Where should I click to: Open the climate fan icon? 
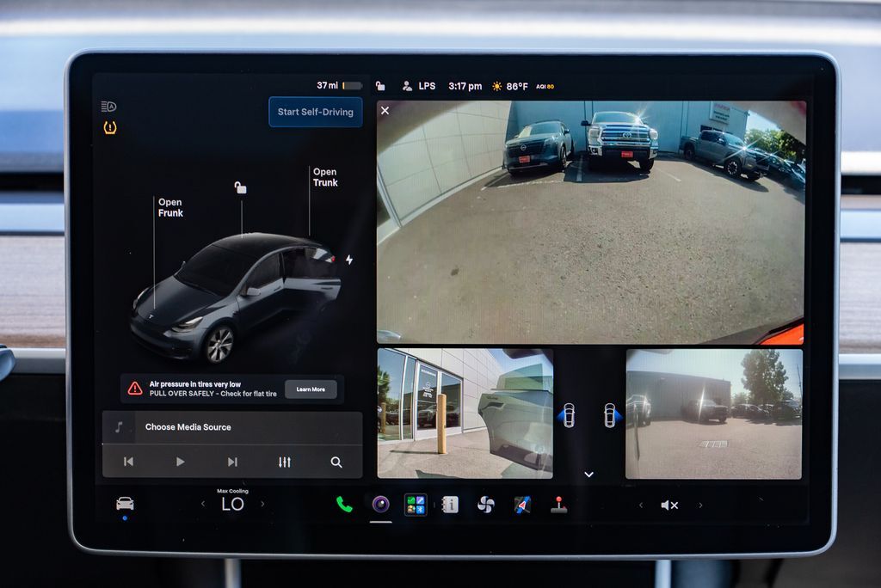tap(485, 505)
